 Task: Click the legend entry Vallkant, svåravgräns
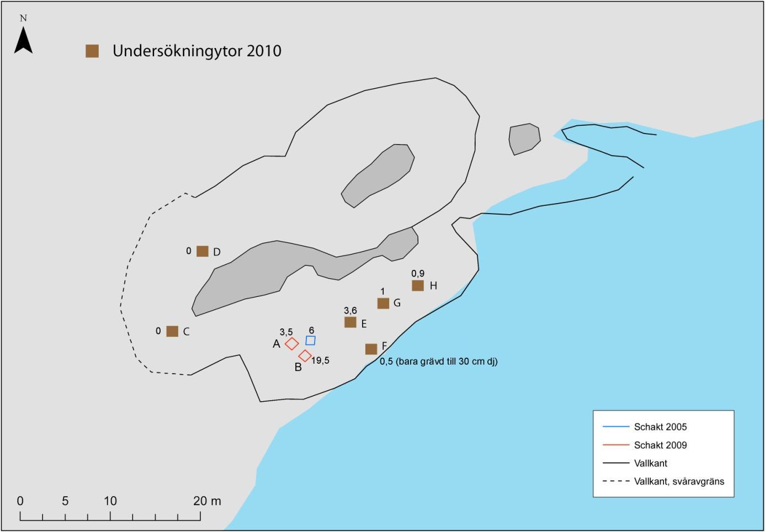click(x=679, y=481)
